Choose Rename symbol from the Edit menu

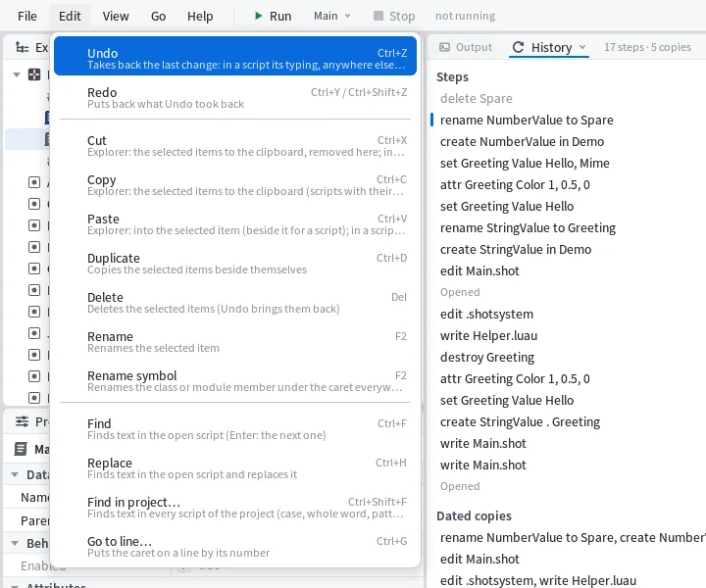click(x=235, y=380)
